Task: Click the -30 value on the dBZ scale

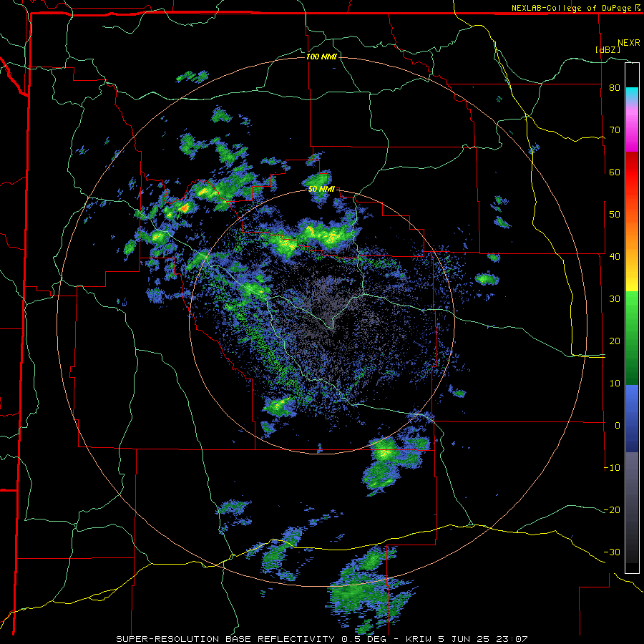Action: click(x=612, y=552)
